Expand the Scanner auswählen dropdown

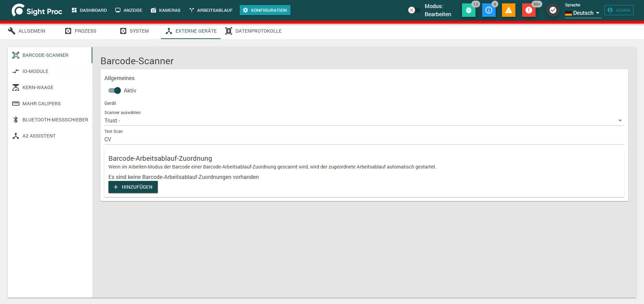[364, 120]
